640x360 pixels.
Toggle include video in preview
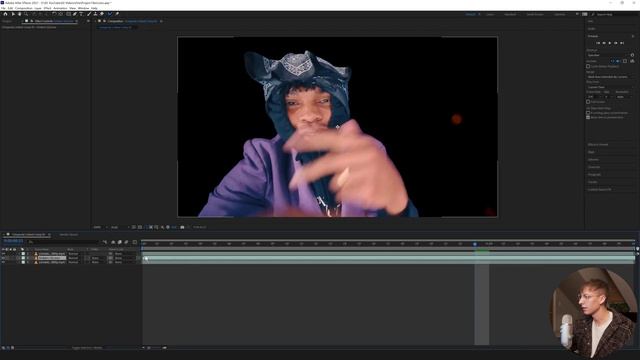point(612,61)
